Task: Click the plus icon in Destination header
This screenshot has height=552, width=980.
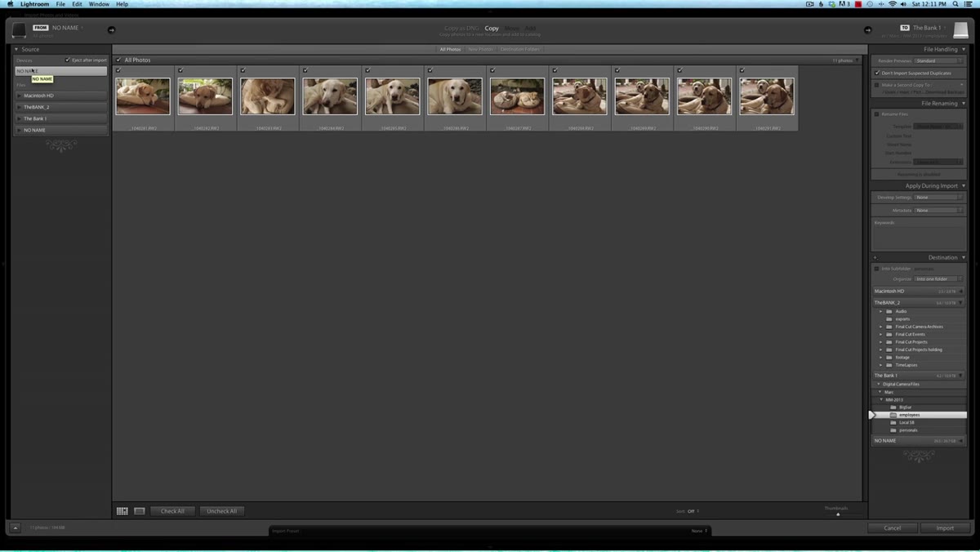Action: (x=875, y=257)
